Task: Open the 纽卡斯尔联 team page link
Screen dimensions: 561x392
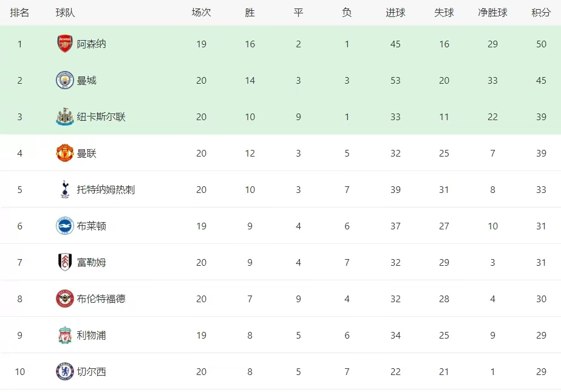Action: (101, 117)
